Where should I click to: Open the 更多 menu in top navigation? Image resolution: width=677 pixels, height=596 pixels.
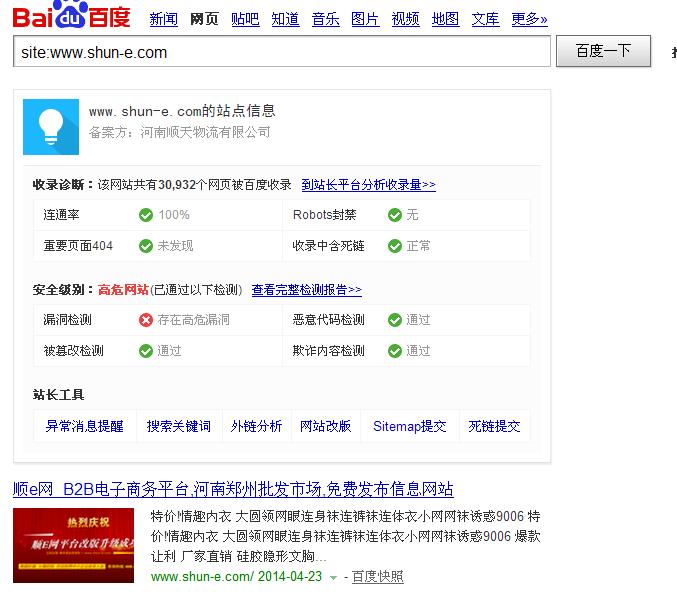tap(529, 19)
